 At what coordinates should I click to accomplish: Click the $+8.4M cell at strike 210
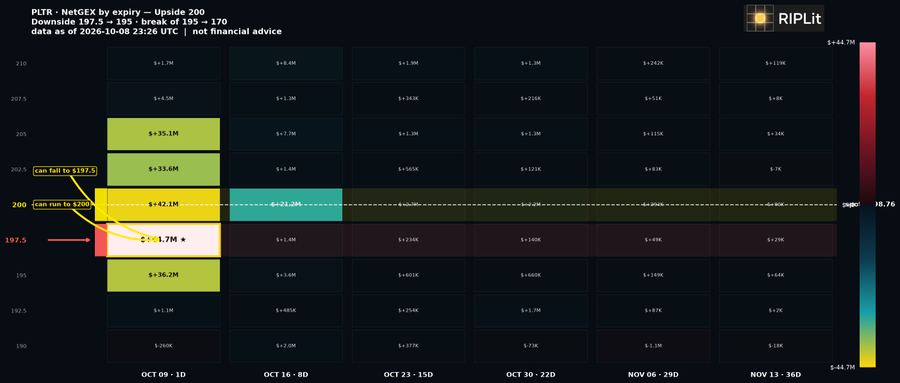click(286, 63)
